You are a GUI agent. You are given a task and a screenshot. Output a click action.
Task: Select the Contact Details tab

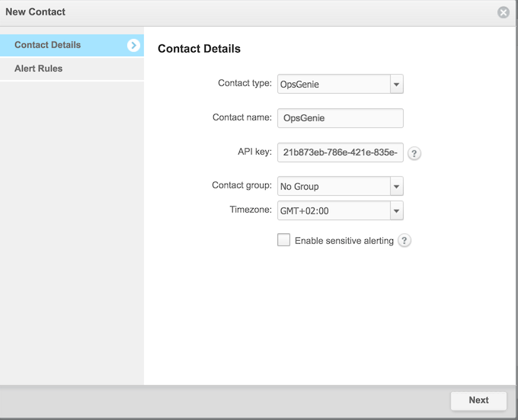pos(72,45)
